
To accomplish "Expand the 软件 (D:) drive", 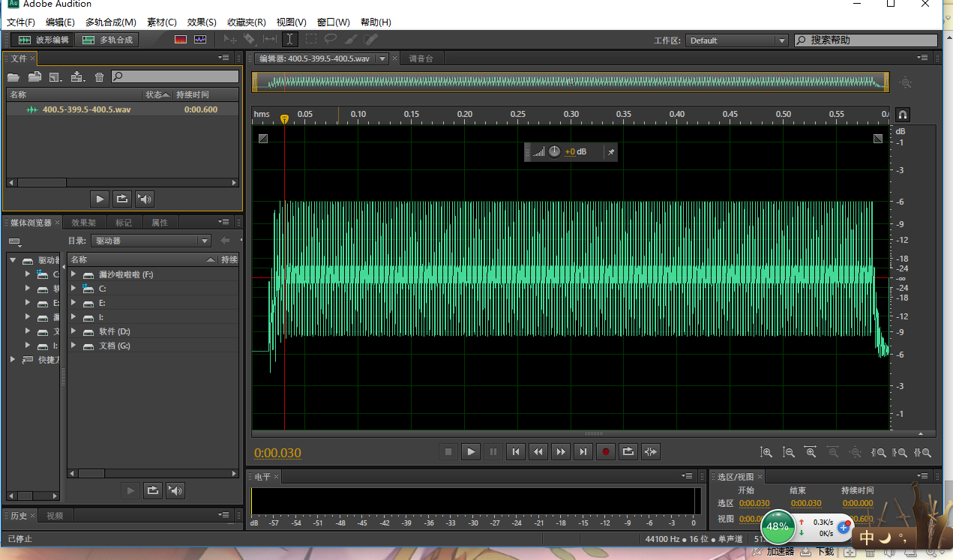I will (x=73, y=331).
